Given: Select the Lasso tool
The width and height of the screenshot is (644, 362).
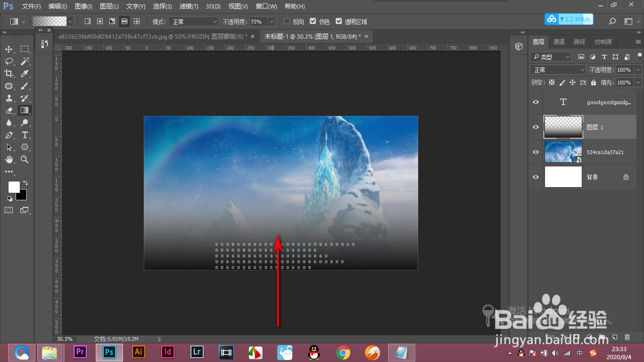Looking at the screenshot, I should coord(9,61).
